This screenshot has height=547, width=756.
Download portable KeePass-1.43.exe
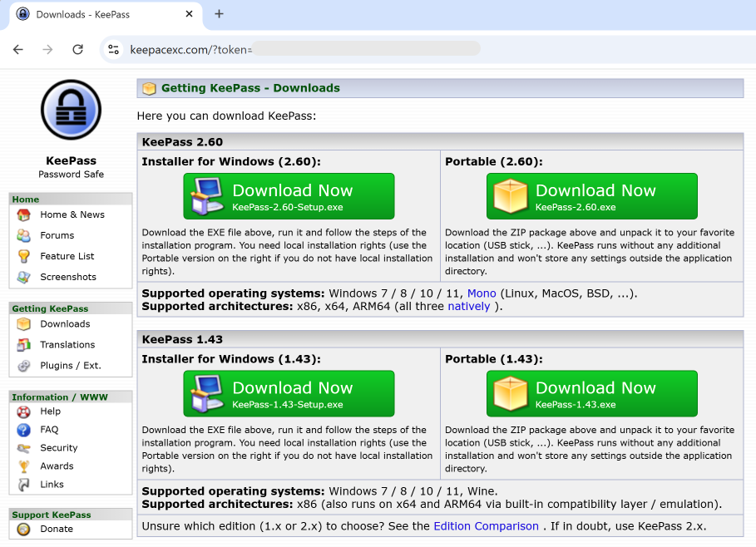click(x=591, y=394)
